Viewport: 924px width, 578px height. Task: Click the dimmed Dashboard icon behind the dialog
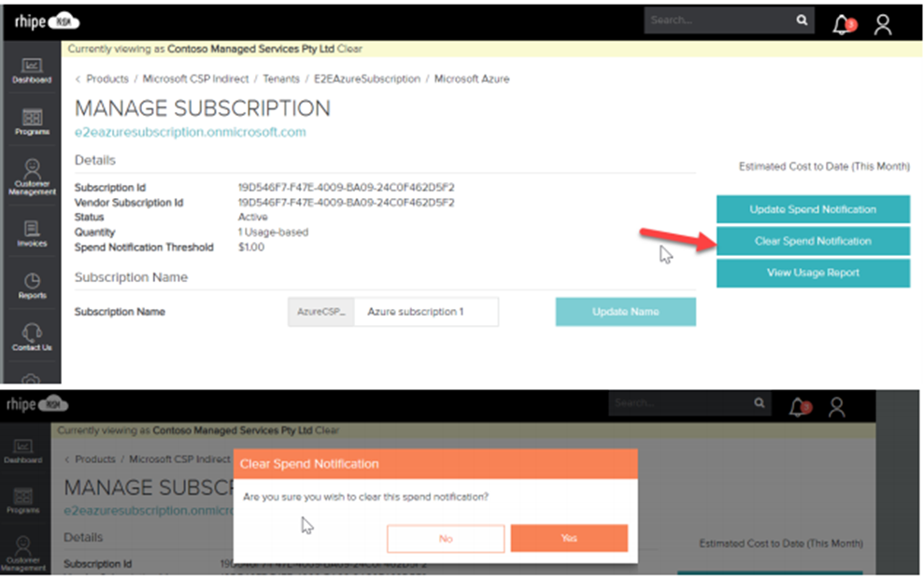click(x=23, y=451)
